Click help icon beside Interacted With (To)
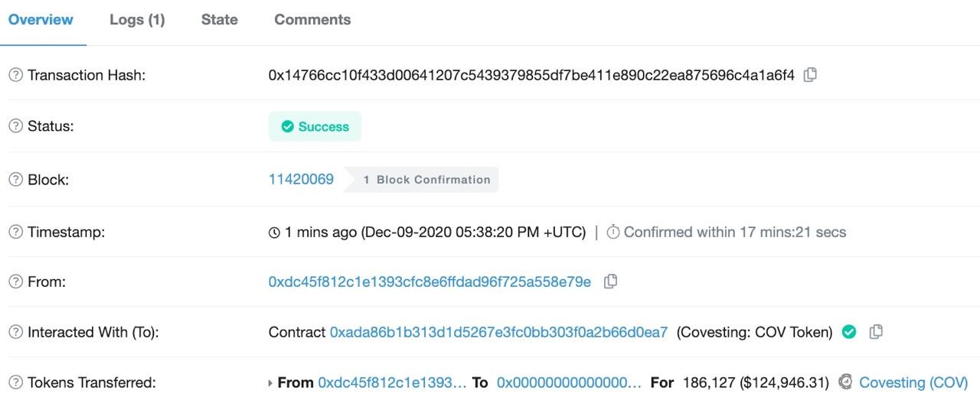This screenshot has height=407, width=980. (15, 332)
